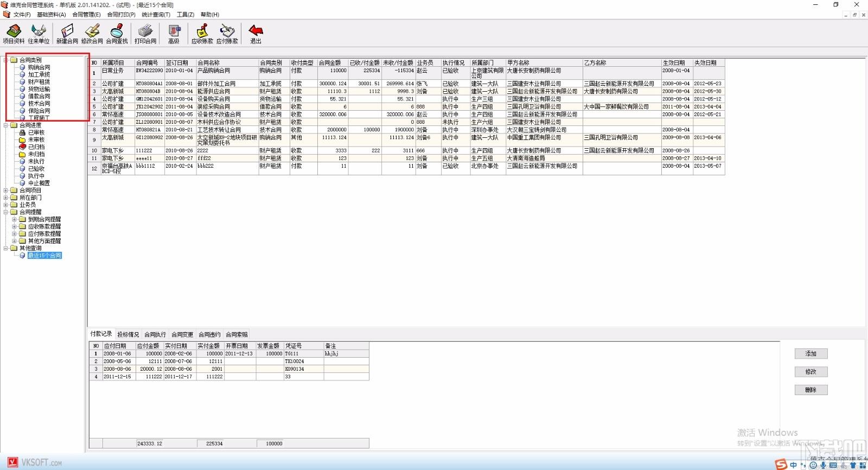868x470 pixels.
Task: Click the 修改合同 pencil icon
Action: [92, 34]
